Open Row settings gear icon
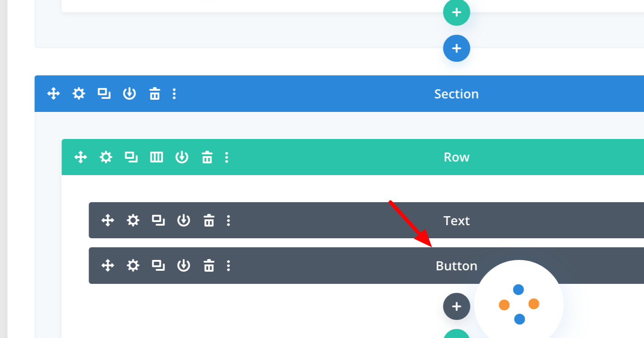 point(106,157)
